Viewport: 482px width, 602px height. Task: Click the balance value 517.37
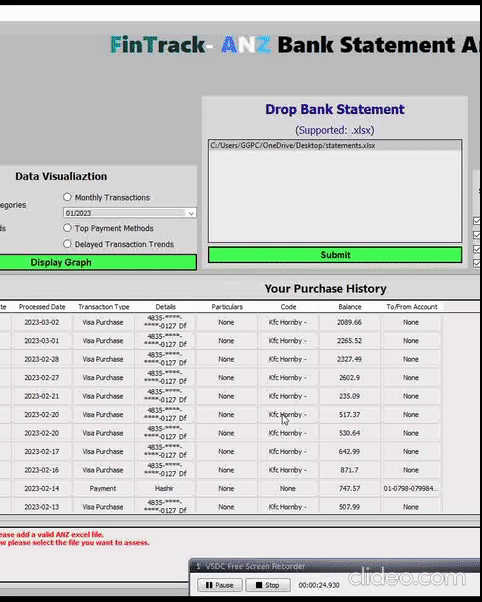349,415
